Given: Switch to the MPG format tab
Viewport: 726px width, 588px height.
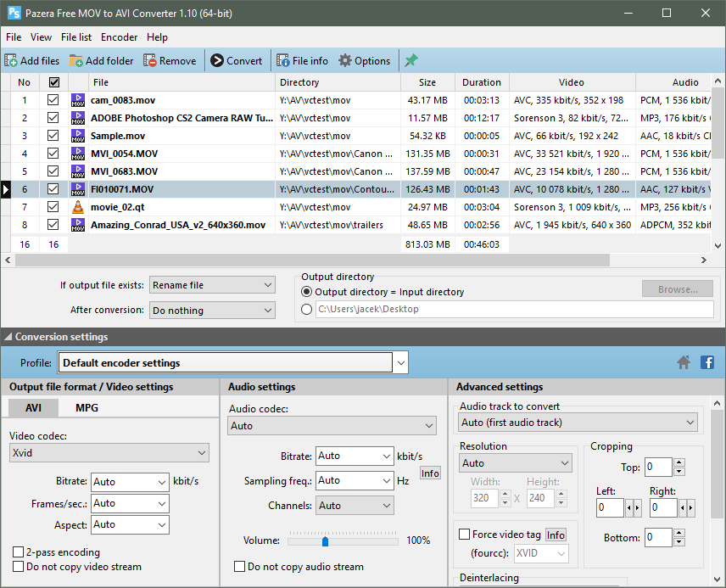Looking at the screenshot, I should click(87, 408).
